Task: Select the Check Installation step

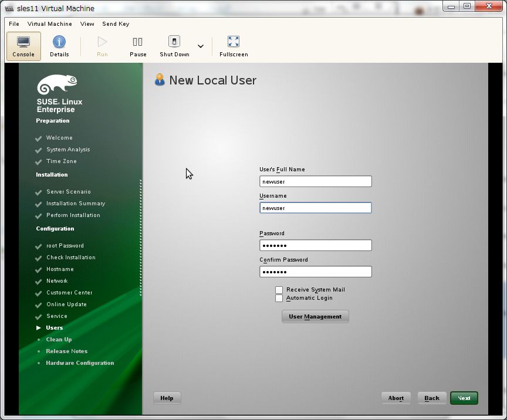Action: pos(71,258)
